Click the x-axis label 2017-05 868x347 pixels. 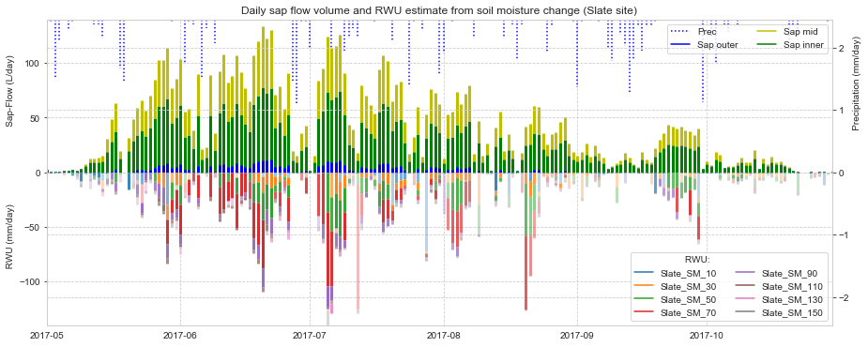(47, 336)
